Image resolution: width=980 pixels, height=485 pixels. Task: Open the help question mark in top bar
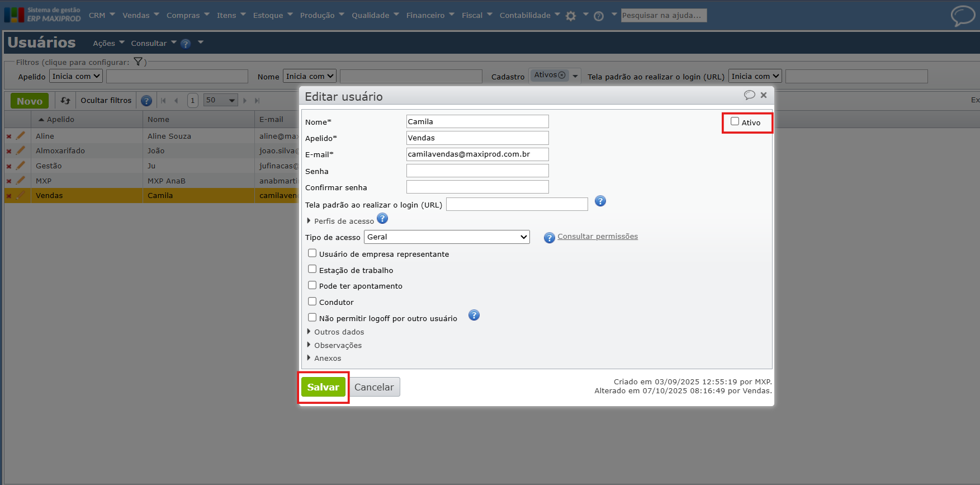(x=599, y=16)
